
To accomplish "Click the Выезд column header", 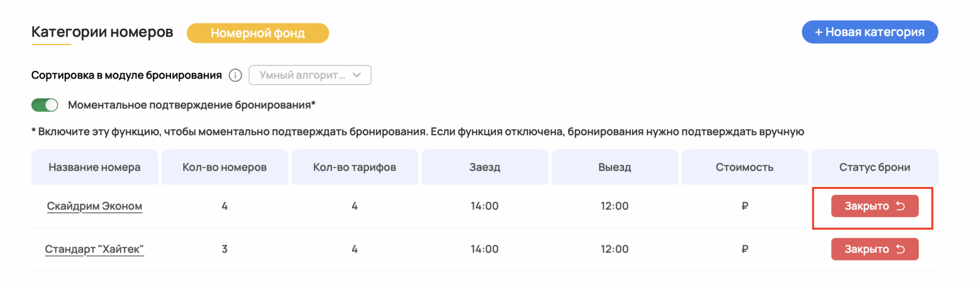I will point(615,167).
